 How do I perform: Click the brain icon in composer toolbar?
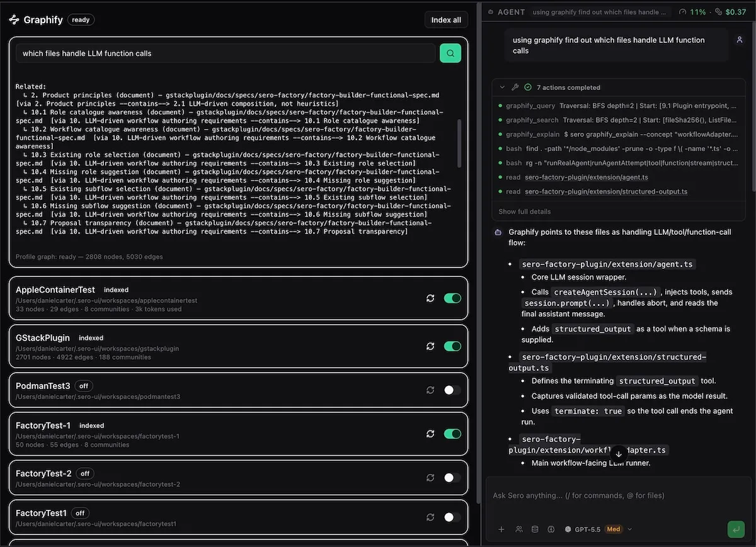coord(551,529)
